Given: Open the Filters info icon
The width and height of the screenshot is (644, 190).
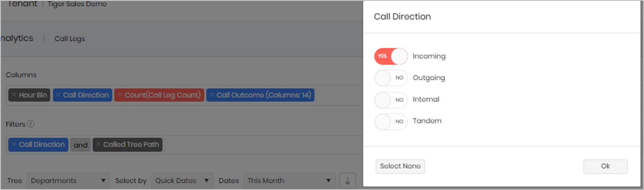Looking at the screenshot, I should click(x=31, y=124).
